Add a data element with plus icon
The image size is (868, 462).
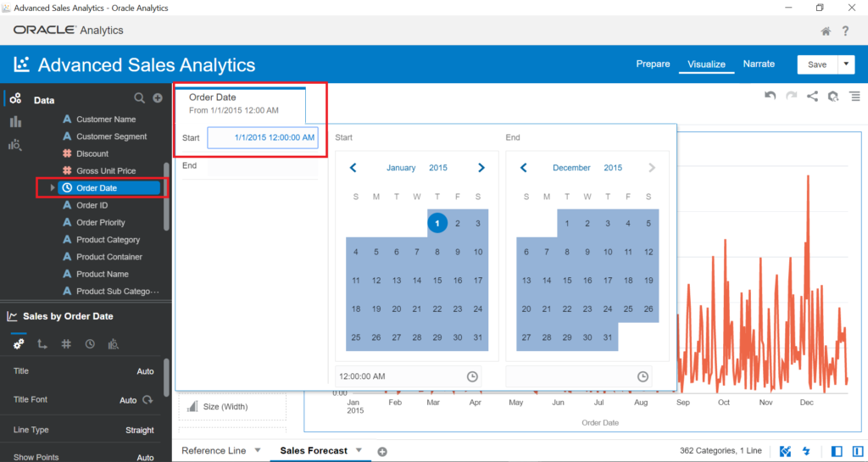158,98
